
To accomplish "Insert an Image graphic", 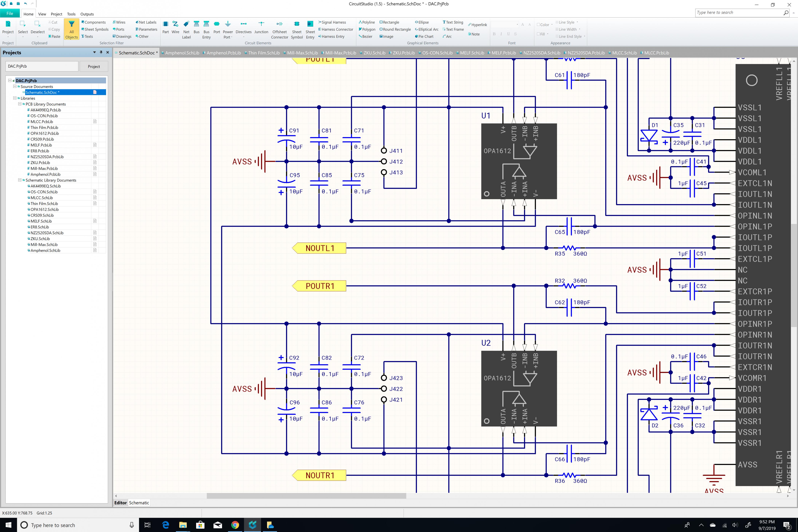I will [x=387, y=36].
